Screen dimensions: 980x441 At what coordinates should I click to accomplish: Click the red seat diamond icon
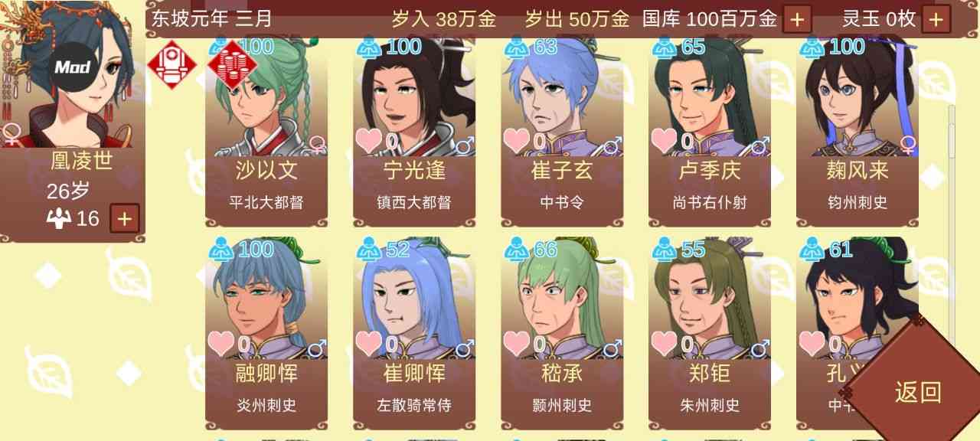[x=168, y=63]
